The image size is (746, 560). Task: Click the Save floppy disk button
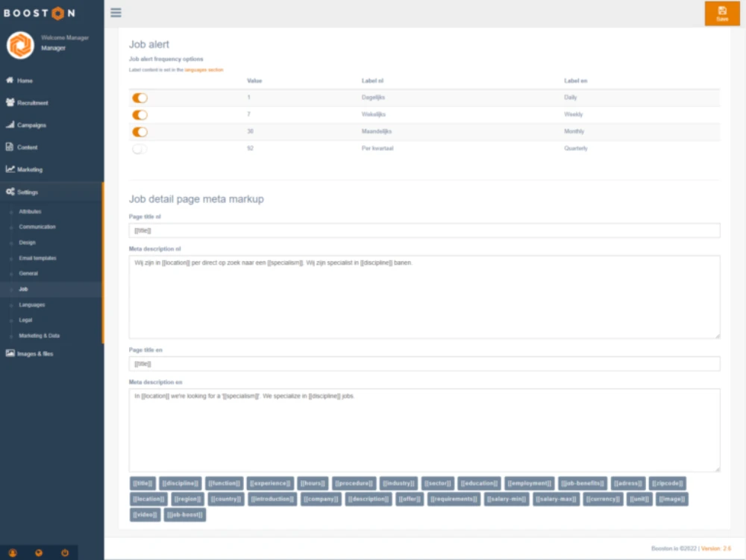click(x=721, y=13)
